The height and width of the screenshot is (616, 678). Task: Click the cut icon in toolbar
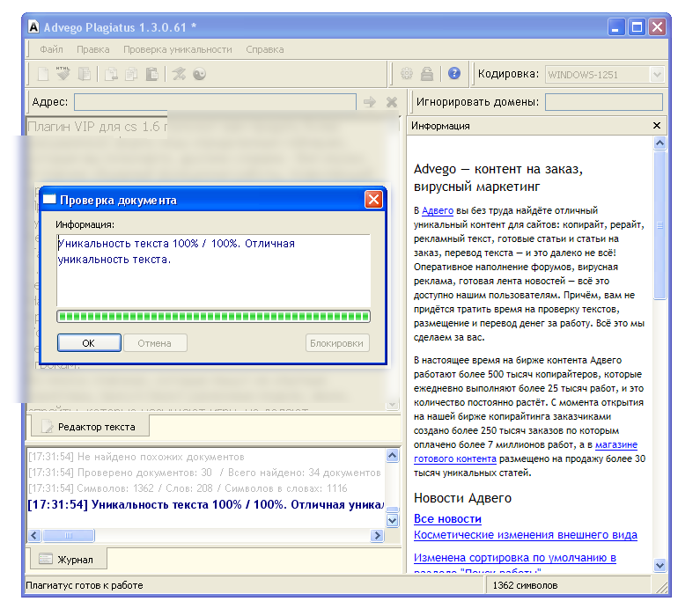click(111, 74)
